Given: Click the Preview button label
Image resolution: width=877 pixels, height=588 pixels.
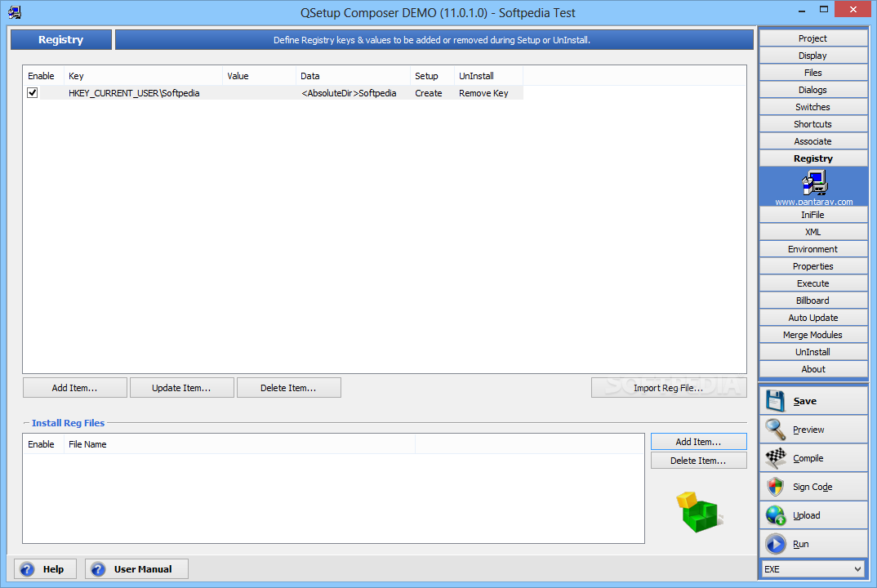Looking at the screenshot, I should pos(808,430).
